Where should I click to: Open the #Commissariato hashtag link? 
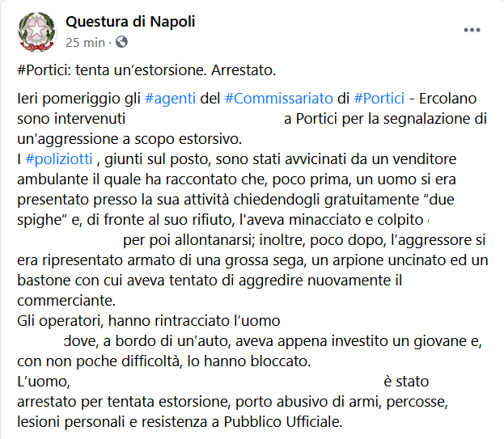click(x=279, y=99)
